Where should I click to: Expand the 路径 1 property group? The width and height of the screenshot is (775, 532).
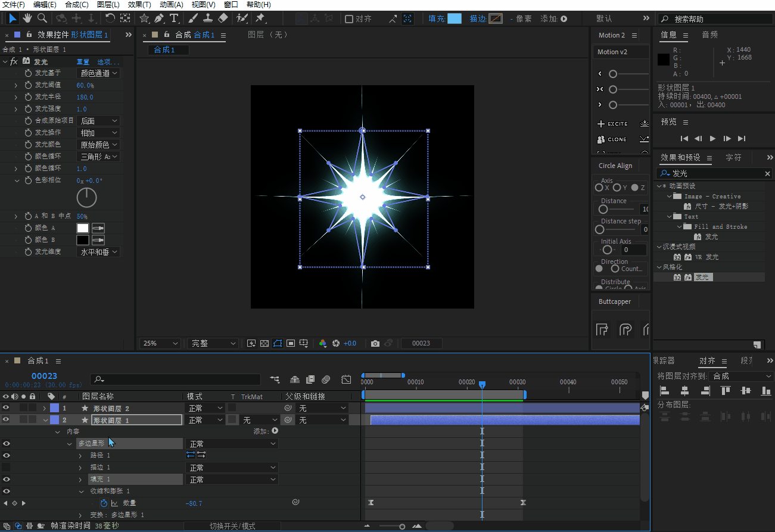80,456
